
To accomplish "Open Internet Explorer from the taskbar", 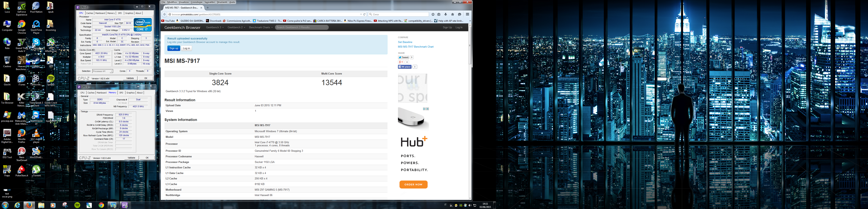I will [17, 205].
